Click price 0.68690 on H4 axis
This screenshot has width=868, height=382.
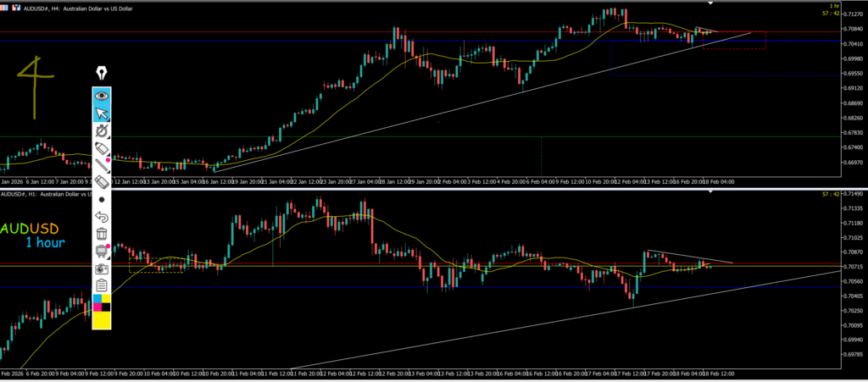(852, 103)
